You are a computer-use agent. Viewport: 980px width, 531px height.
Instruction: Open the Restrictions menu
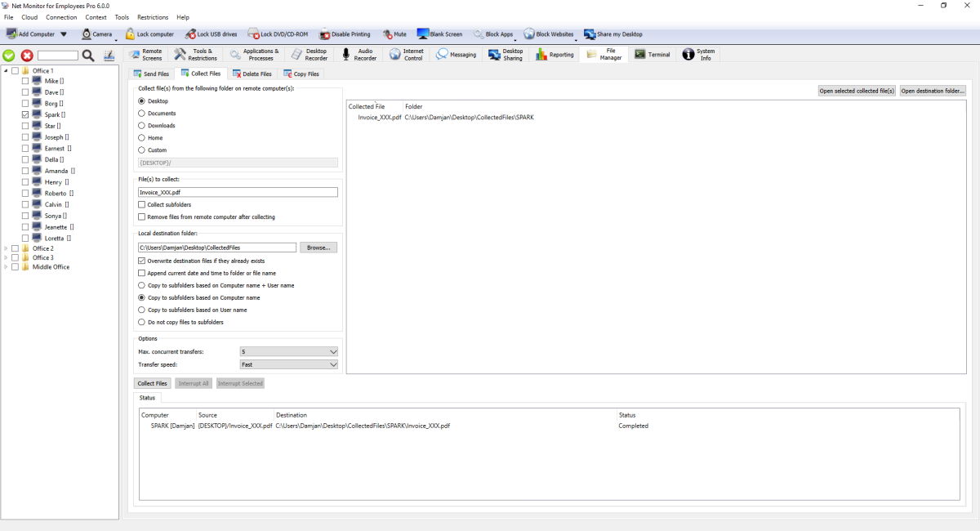coord(153,17)
